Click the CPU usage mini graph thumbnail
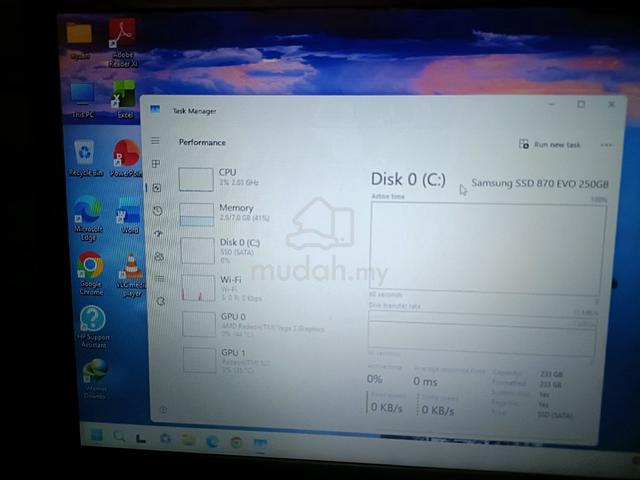The width and height of the screenshot is (640, 480). pos(196,180)
